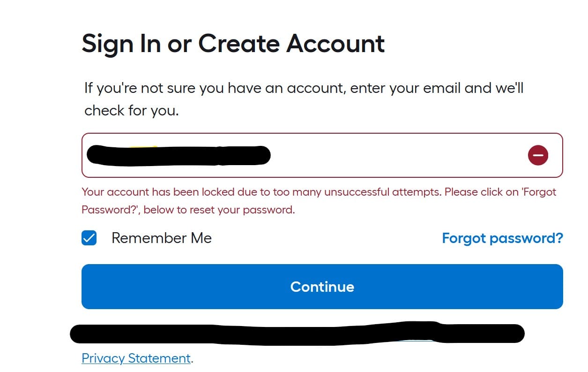Screen dimensions: 588x372
Task: Click the 'check for you.' text line
Action: (x=132, y=111)
